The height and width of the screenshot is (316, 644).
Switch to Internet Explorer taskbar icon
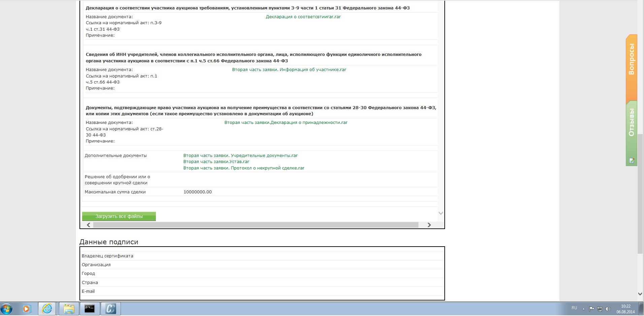(47, 309)
